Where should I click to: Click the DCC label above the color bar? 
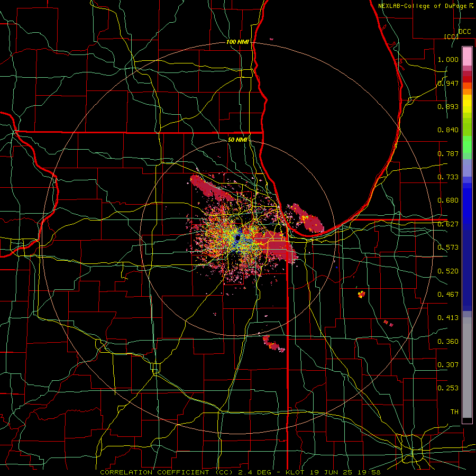(x=465, y=32)
